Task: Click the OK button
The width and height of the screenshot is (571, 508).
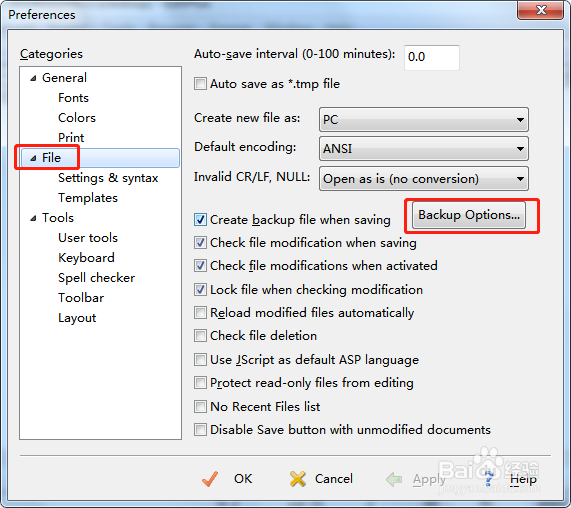Action: click(x=227, y=479)
